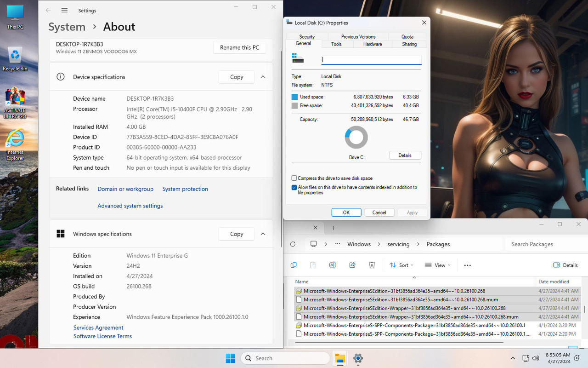Click the Rename toolbar icon in File Explorer
588x368 pixels.
pos(333,265)
